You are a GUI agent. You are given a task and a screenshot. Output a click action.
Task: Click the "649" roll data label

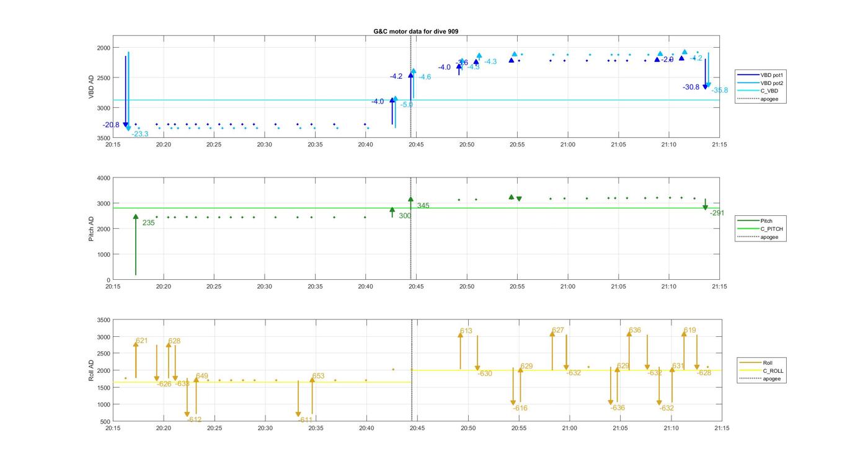(201, 376)
